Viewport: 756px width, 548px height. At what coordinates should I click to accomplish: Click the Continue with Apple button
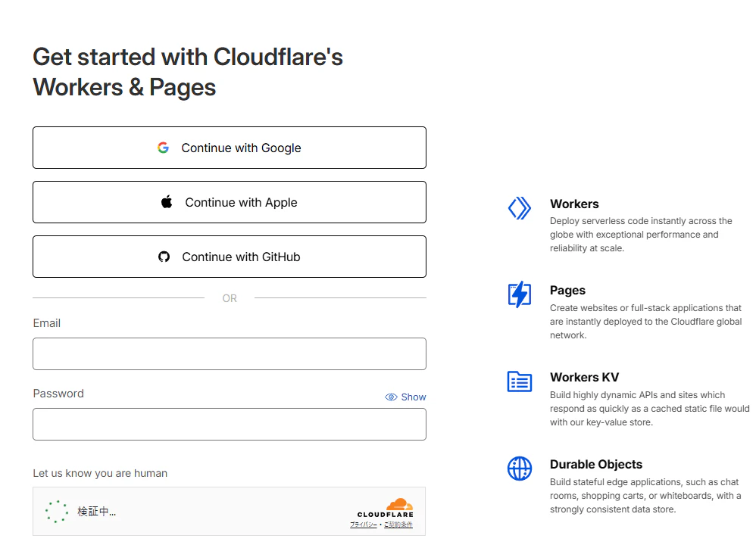(230, 202)
